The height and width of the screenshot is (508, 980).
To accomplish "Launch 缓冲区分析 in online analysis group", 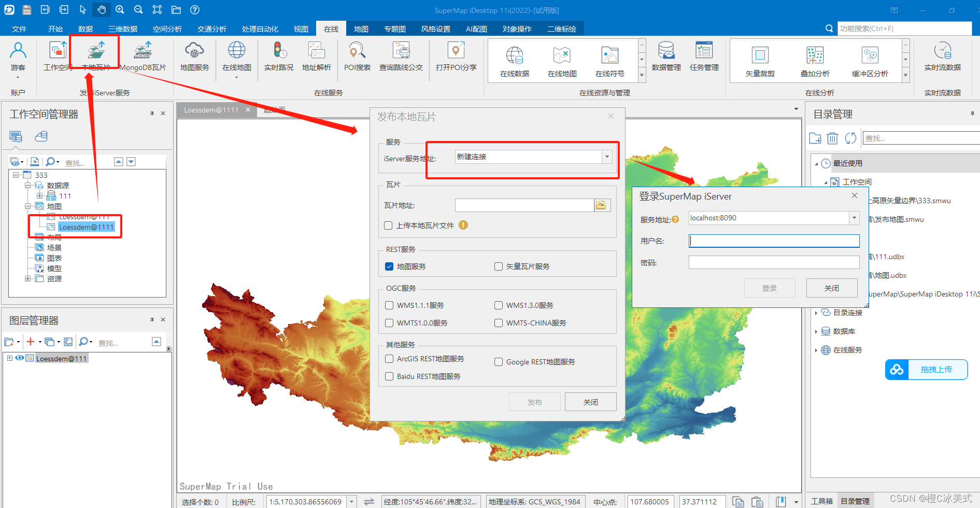I will [x=870, y=57].
